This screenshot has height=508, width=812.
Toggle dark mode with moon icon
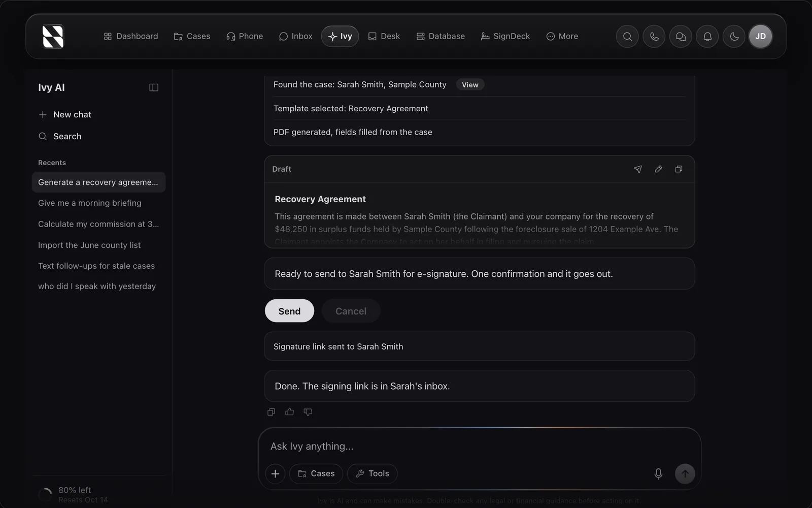(734, 37)
